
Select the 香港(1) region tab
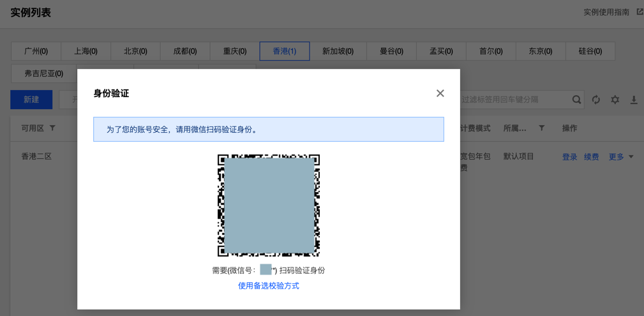(x=285, y=51)
